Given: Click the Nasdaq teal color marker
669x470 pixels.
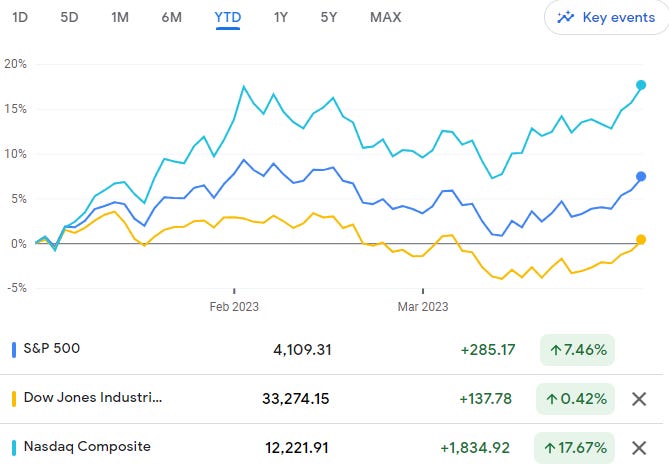Looking at the screenshot, I should point(14,448).
